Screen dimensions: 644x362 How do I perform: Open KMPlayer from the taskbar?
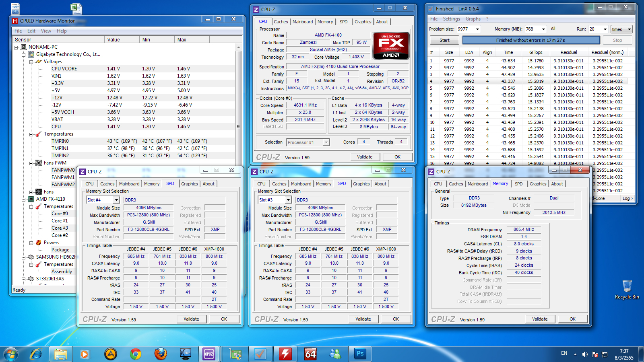(x=186, y=354)
